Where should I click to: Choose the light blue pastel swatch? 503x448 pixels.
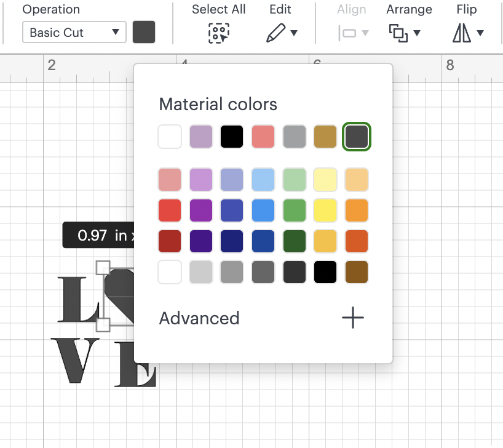pyautogui.click(x=263, y=180)
